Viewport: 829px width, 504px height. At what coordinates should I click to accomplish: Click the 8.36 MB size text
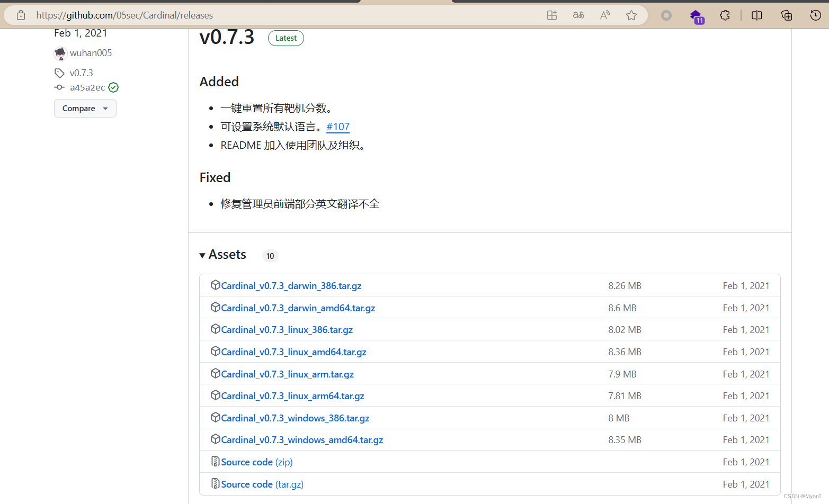(625, 352)
